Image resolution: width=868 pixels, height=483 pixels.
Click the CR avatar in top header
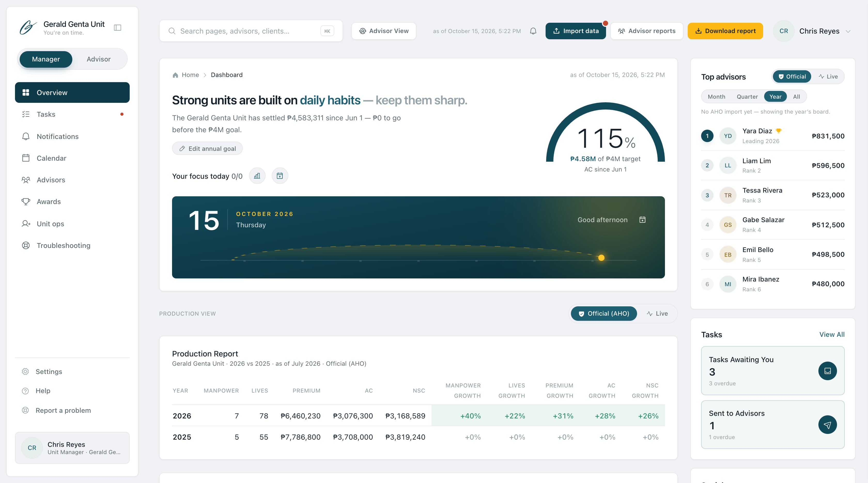tap(784, 31)
